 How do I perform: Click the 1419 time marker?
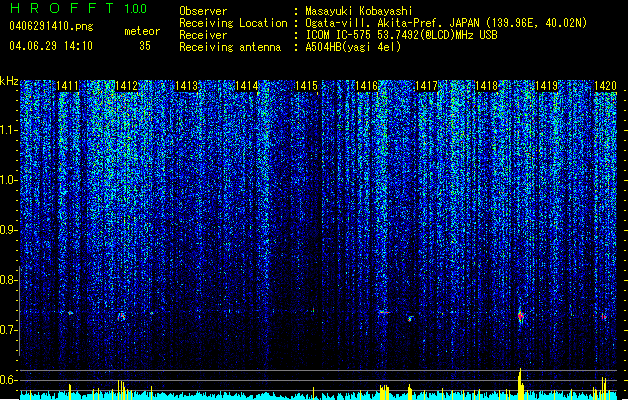[547, 86]
